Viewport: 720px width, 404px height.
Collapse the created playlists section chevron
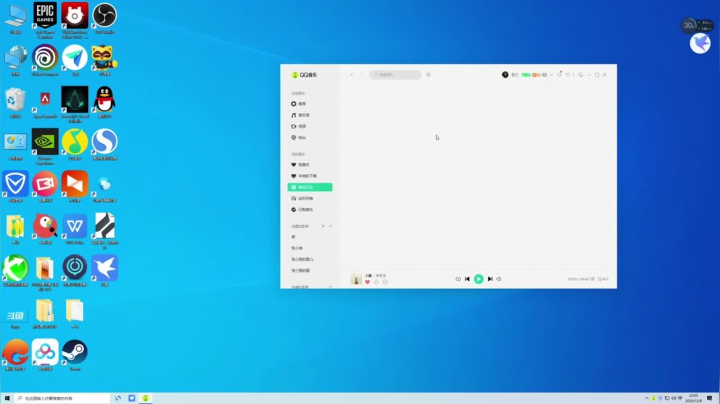[330, 226]
